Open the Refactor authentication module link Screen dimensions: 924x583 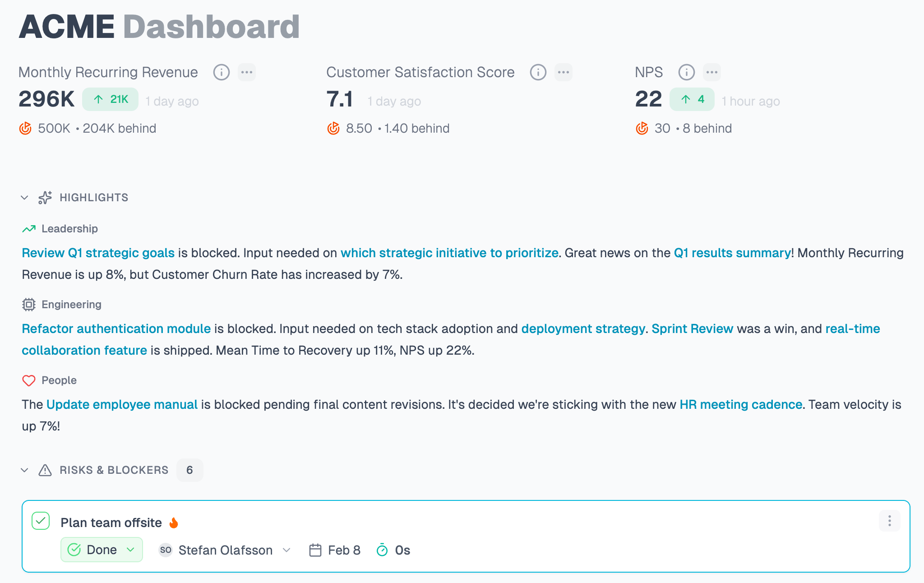pyautogui.click(x=116, y=329)
